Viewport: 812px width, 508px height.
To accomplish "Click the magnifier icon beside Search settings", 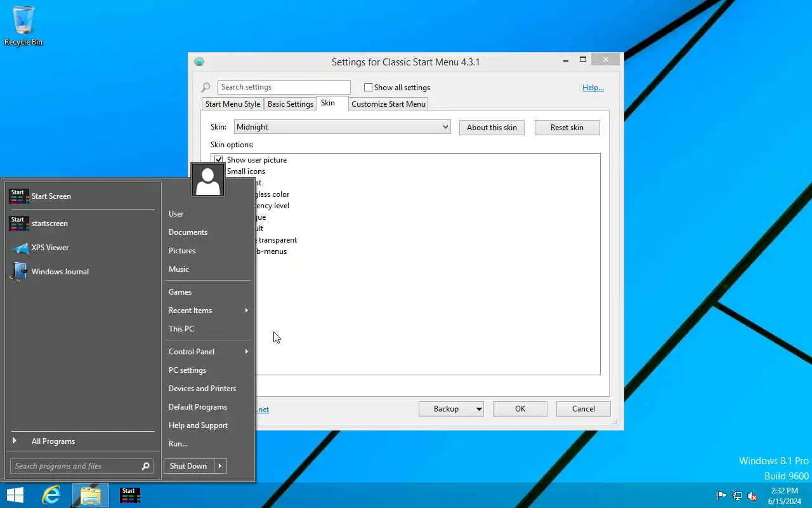I will pos(206,88).
